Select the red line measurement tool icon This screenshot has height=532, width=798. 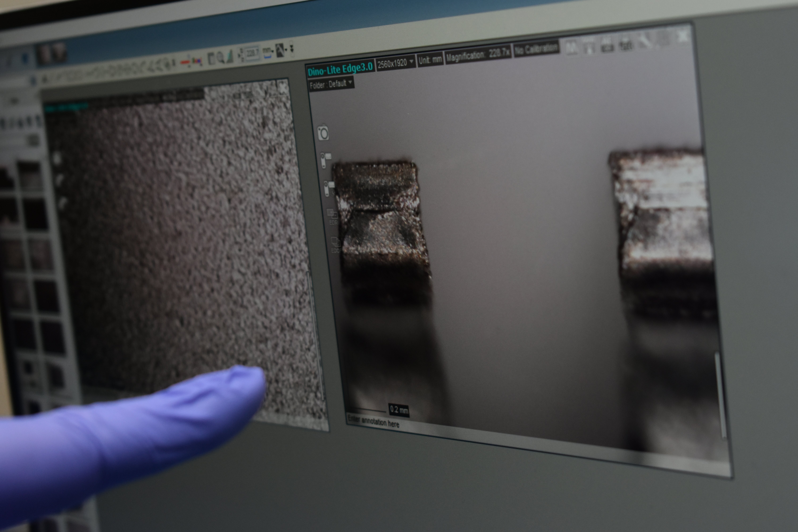click(x=185, y=62)
